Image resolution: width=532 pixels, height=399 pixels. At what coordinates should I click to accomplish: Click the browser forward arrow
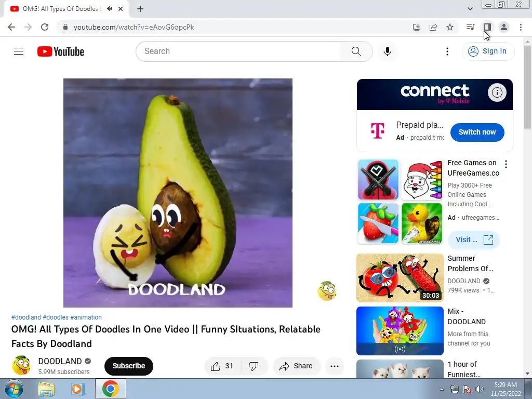click(28, 27)
